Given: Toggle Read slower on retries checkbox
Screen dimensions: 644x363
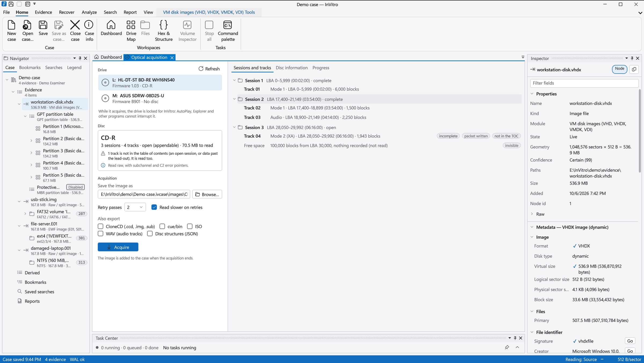Looking at the screenshot, I should coord(154,207).
